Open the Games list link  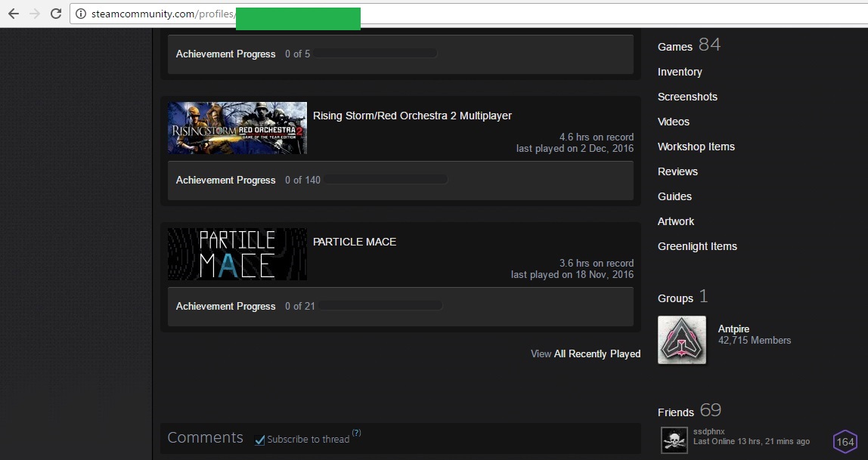click(x=674, y=47)
